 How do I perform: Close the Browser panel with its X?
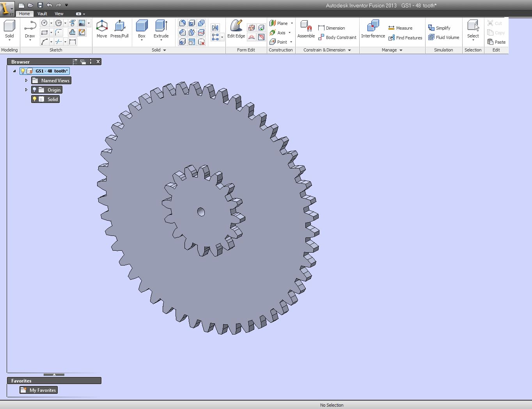pyautogui.click(x=98, y=62)
